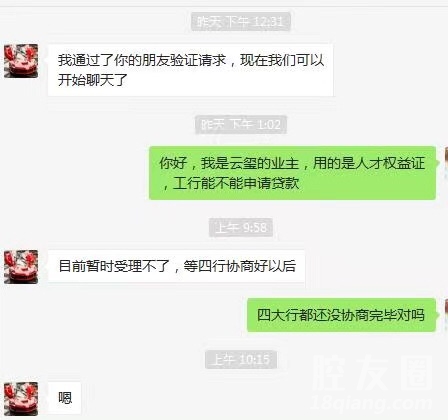The height and width of the screenshot is (420, 448).
Task: Tap the contact avatar beside 嗯 reply
Action: coord(21,399)
